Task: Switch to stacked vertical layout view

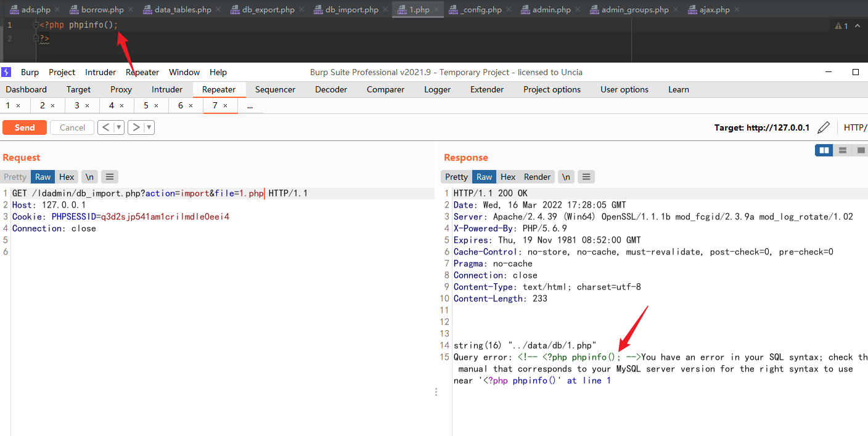Action: point(842,150)
